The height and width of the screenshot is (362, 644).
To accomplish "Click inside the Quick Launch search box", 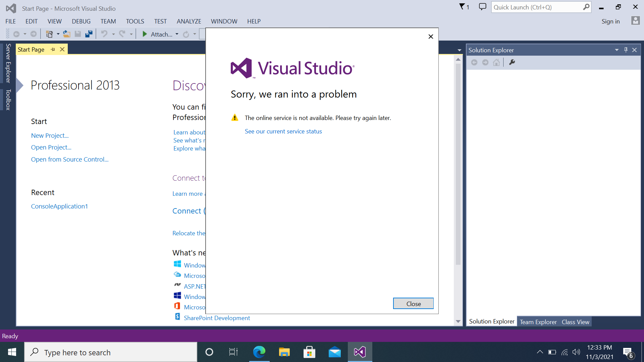I will 537,7.
